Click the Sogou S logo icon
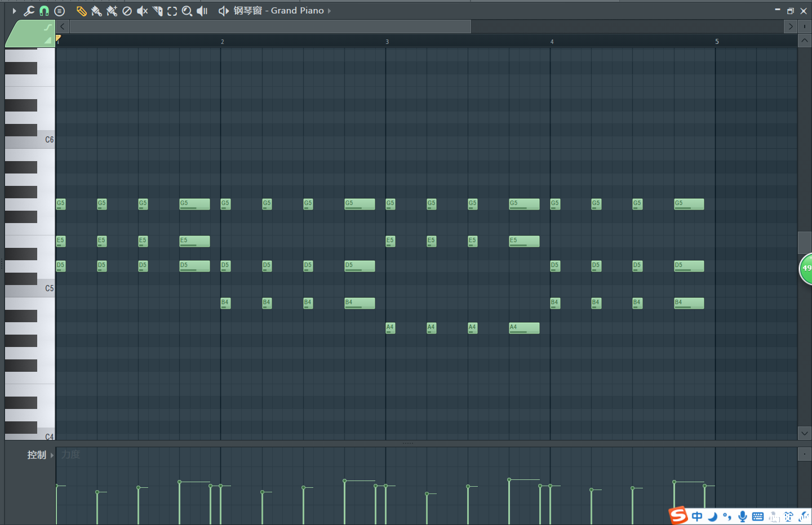 tap(678, 515)
